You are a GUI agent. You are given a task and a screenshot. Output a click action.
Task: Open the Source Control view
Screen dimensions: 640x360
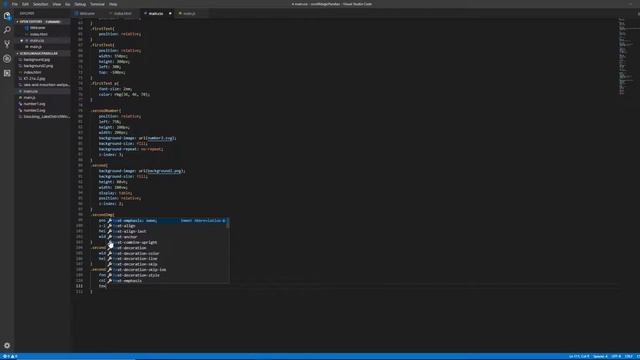click(x=7, y=44)
